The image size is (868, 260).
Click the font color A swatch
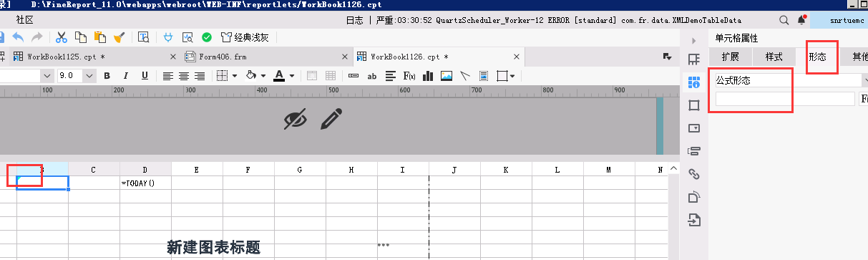point(279,75)
